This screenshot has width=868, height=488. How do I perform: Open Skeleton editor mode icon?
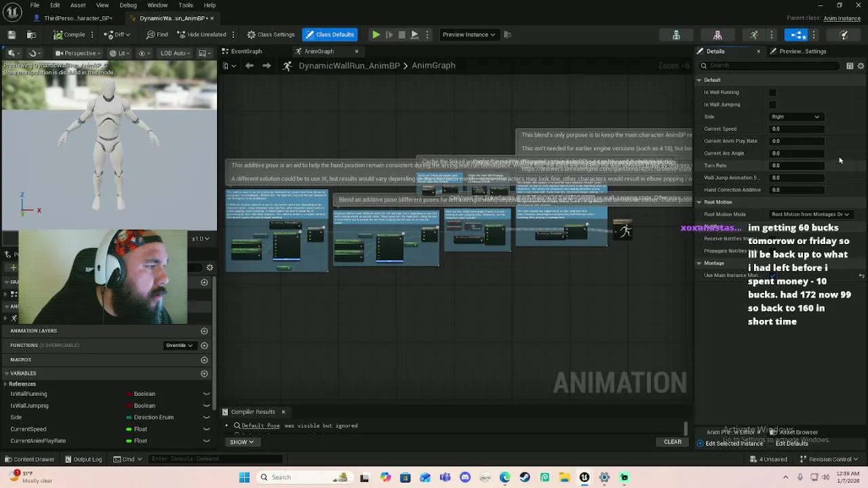676,35
